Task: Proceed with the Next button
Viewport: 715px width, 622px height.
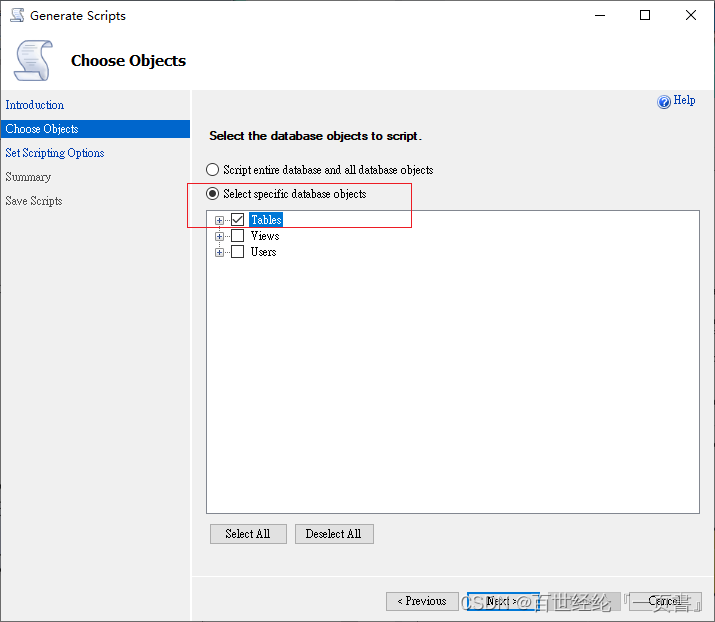Action: 503,601
